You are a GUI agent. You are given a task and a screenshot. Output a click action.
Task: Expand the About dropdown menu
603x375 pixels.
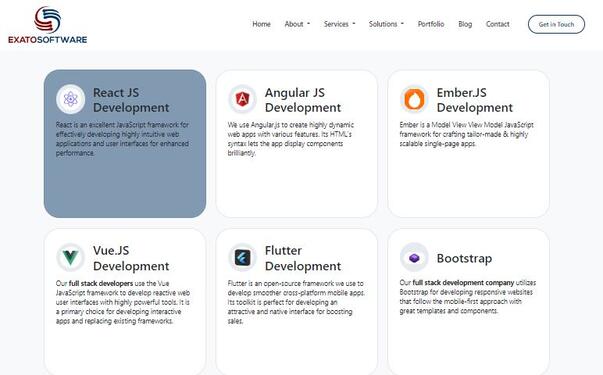[297, 24]
